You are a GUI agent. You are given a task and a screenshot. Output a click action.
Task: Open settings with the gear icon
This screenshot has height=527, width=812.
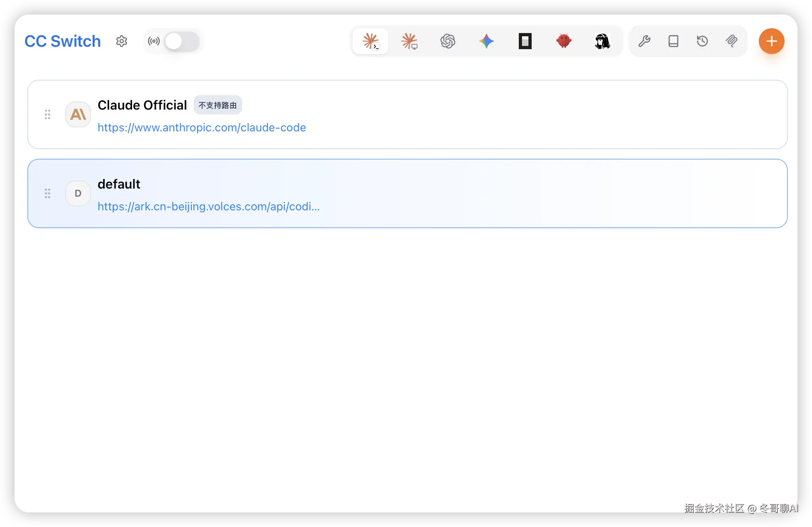click(x=122, y=41)
